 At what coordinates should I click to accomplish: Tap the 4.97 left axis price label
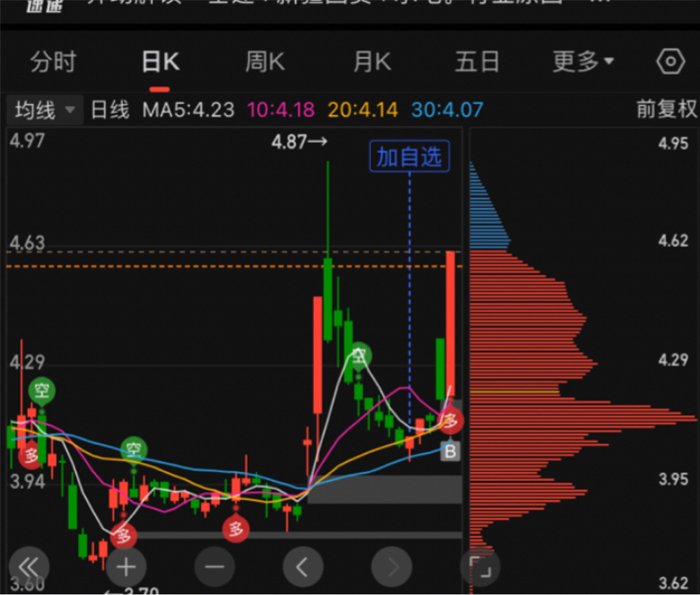(27, 141)
